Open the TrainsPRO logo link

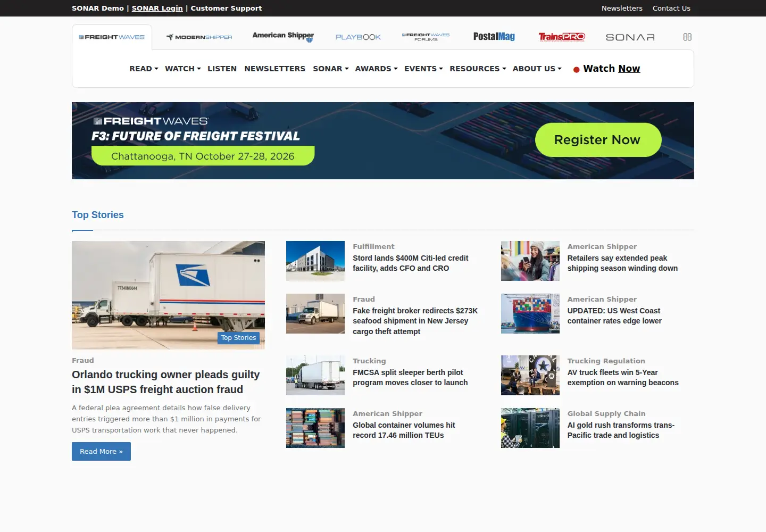(562, 37)
